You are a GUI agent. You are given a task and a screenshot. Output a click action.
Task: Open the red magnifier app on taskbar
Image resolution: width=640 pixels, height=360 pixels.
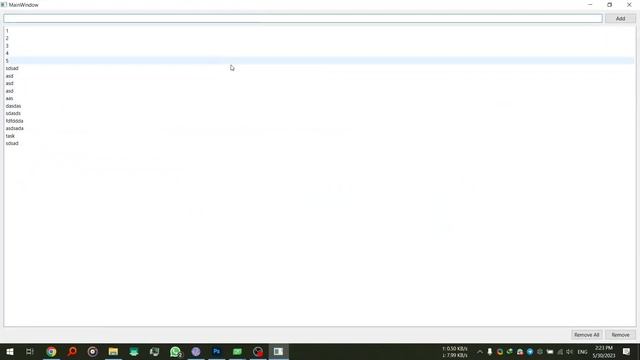pos(72,351)
